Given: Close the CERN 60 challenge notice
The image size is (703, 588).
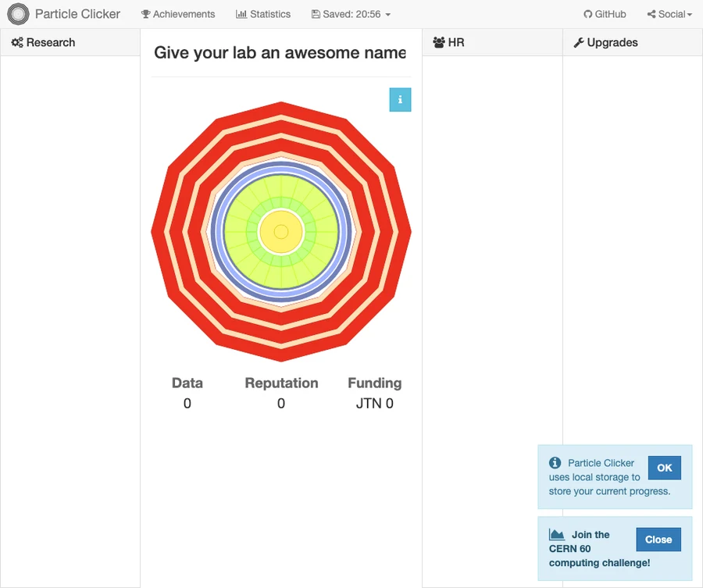Looking at the screenshot, I should (x=658, y=540).
